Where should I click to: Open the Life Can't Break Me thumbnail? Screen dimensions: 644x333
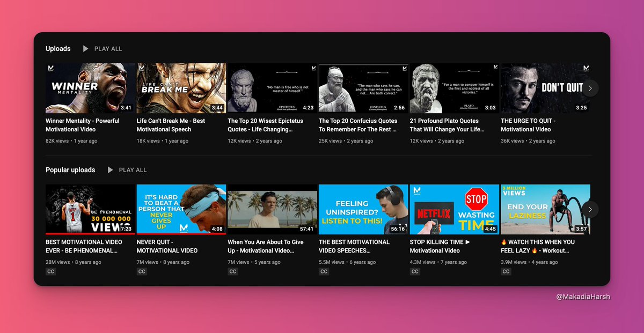tap(181, 88)
